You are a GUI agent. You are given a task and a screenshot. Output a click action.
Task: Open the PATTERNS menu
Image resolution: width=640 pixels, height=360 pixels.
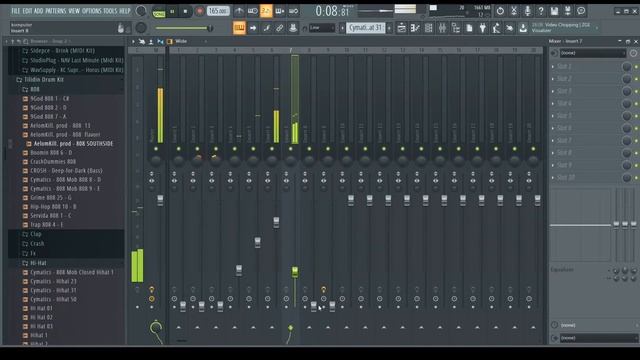coord(56,11)
